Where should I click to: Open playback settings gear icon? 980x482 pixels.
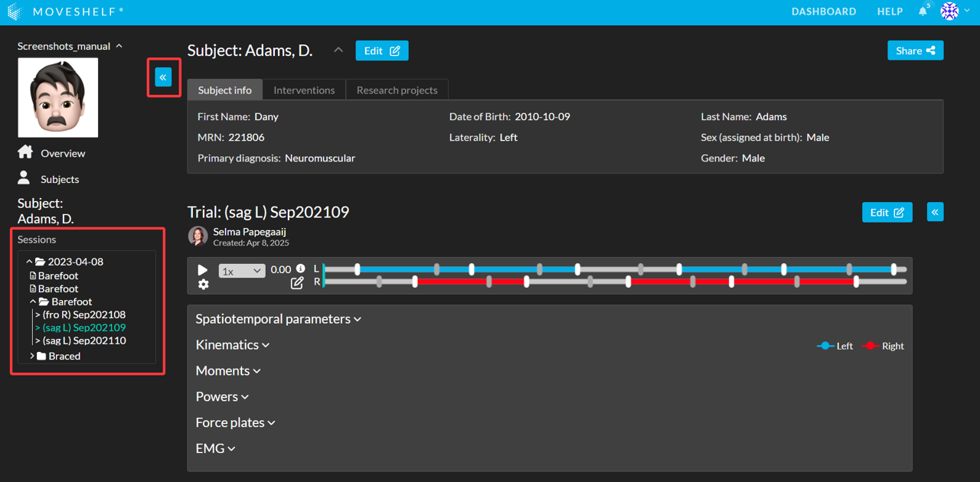tap(203, 285)
